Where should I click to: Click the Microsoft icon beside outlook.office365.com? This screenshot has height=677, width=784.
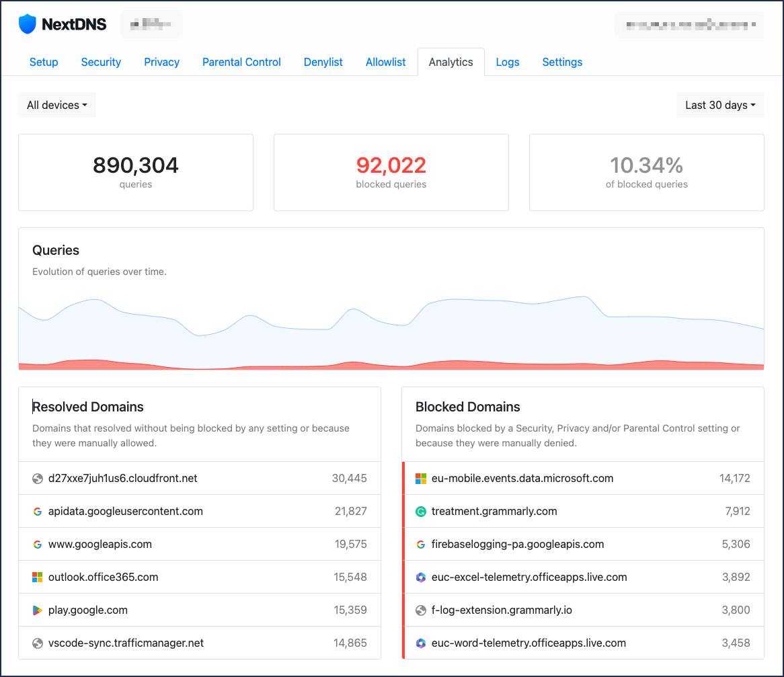(38, 578)
